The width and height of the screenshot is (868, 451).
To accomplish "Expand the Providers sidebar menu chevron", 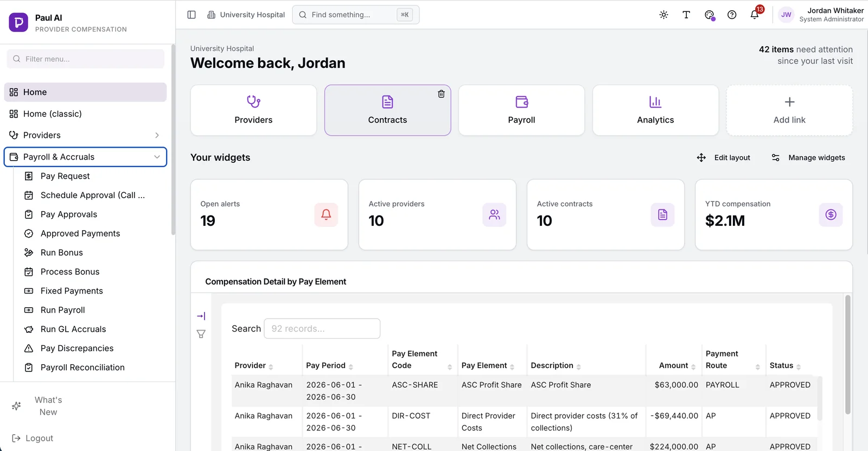I will click(x=157, y=135).
